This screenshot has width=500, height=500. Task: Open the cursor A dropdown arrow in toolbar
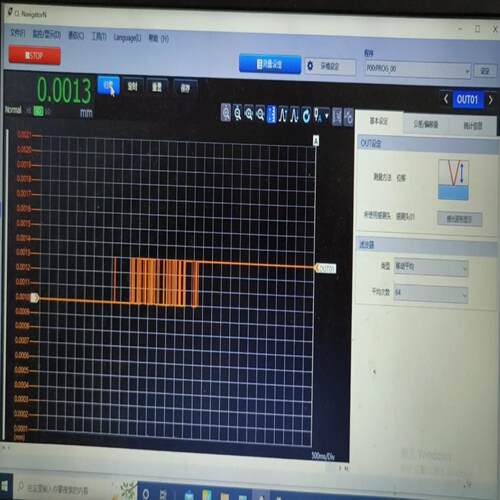point(327,116)
